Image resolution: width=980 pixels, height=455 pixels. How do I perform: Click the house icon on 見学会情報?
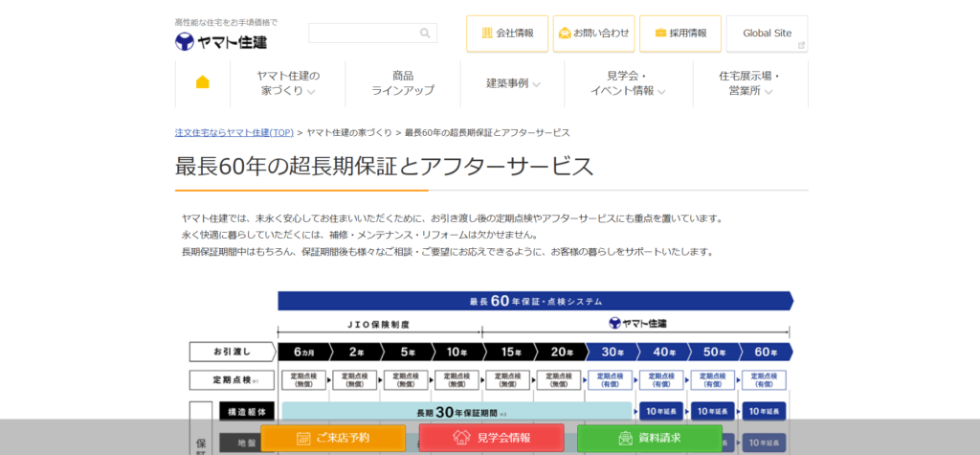pyautogui.click(x=461, y=437)
